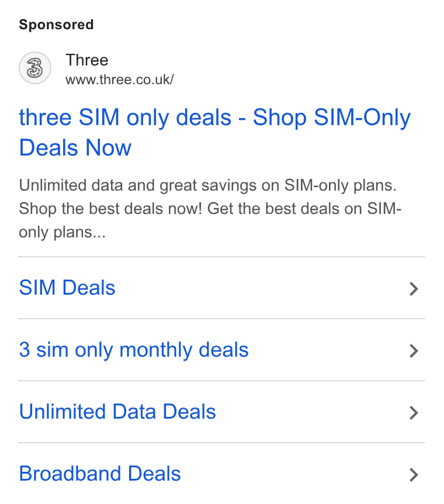This screenshot has height=504, width=444.
Task: Click the arrow icon for Broadband Deals
Action: [x=414, y=475]
